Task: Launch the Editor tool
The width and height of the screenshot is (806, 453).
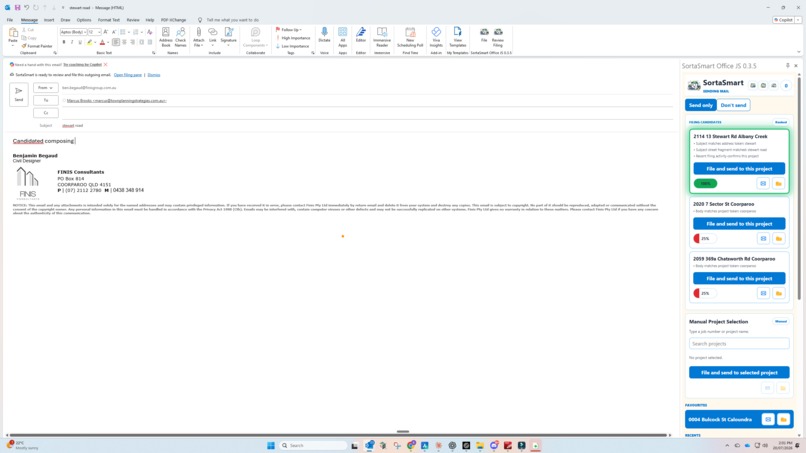Action: pos(361,35)
